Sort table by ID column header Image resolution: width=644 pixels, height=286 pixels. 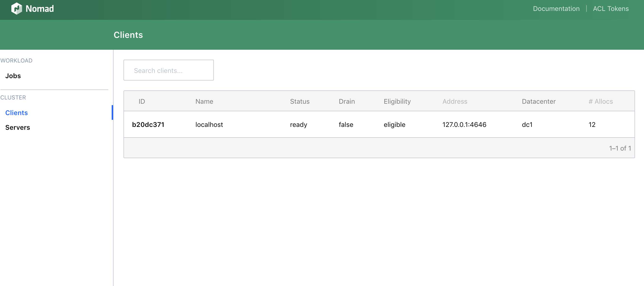click(x=142, y=101)
